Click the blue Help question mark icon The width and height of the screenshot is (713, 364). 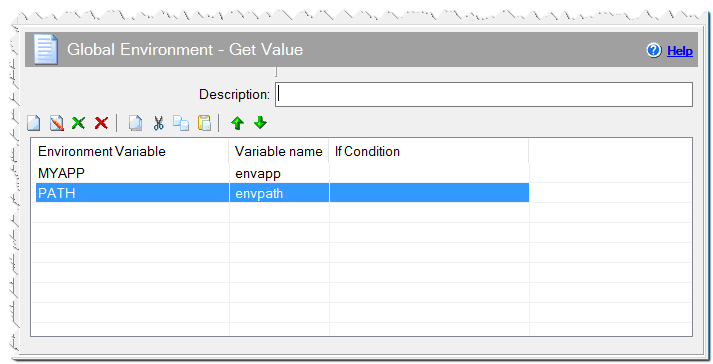click(654, 50)
